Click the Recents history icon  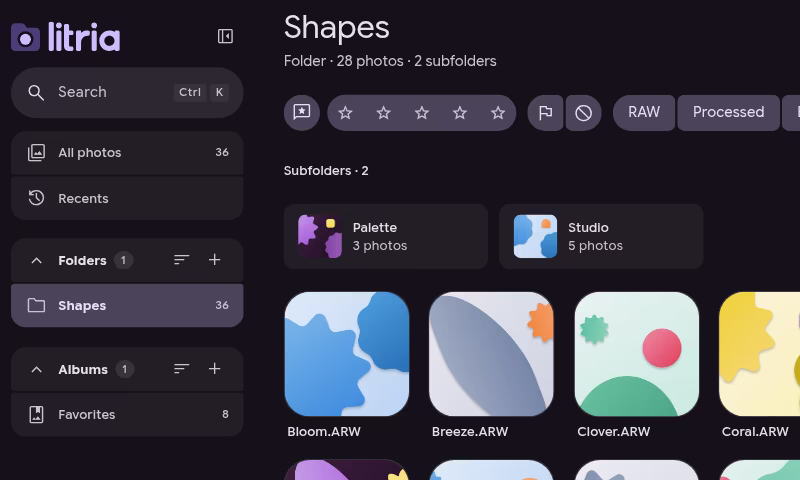click(x=36, y=198)
